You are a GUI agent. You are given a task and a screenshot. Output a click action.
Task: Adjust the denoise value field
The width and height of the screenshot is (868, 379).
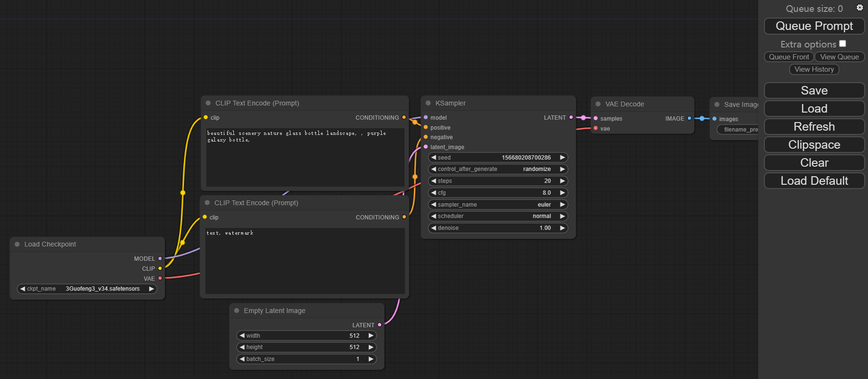click(x=498, y=228)
